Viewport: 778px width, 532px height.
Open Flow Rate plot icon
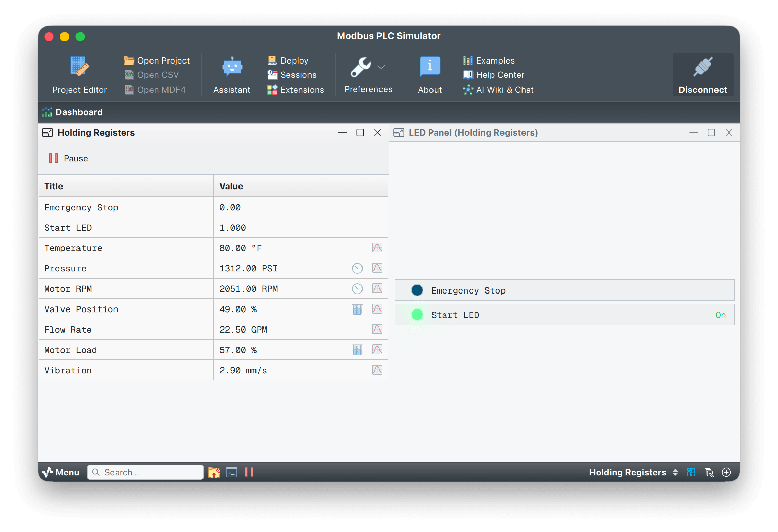click(x=377, y=329)
